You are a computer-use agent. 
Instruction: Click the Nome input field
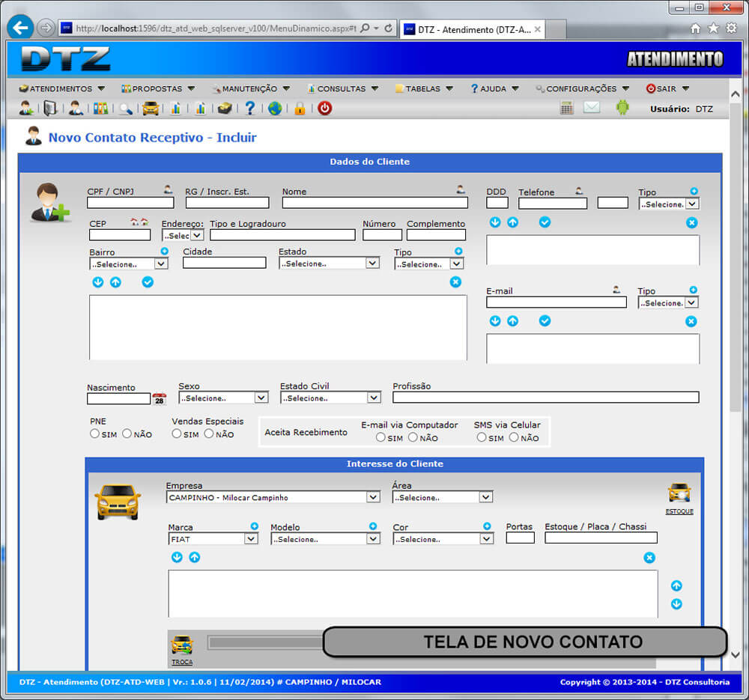click(374, 203)
